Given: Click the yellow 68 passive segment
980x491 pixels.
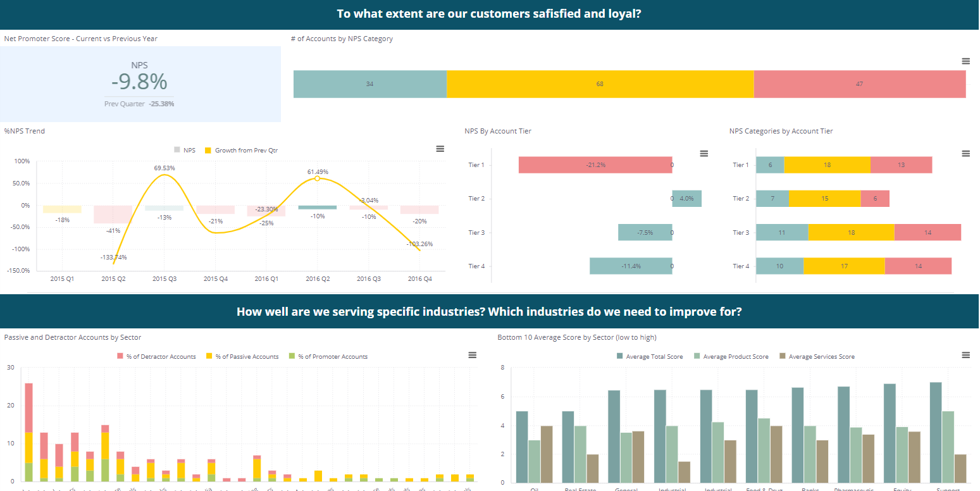Looking at the screenshot, I should click(x=600, y=84).
